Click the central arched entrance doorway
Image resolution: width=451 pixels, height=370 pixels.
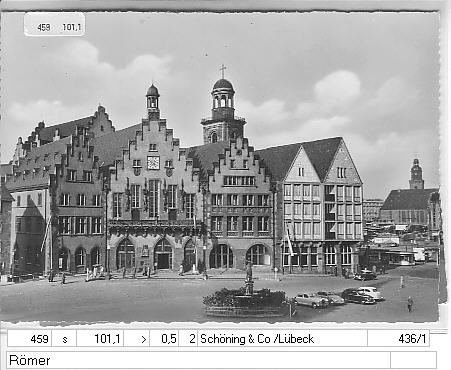tap(163, 254)
